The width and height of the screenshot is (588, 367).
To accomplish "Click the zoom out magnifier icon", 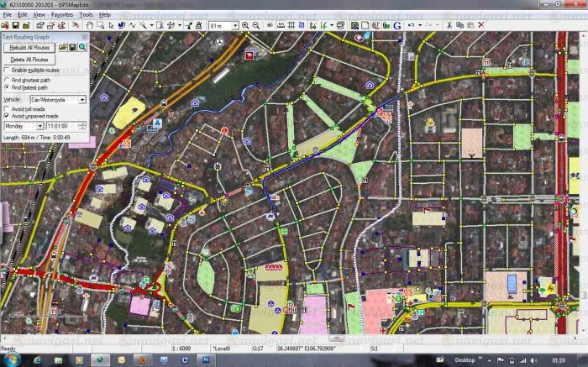I will tap(255, 26).
